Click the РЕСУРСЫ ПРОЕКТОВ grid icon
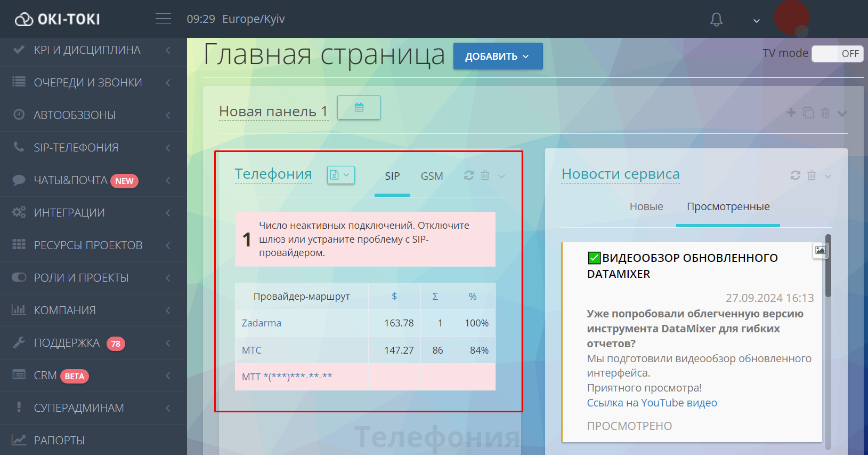The height and width of the screenshot is (455, 868). pos(19,244)
